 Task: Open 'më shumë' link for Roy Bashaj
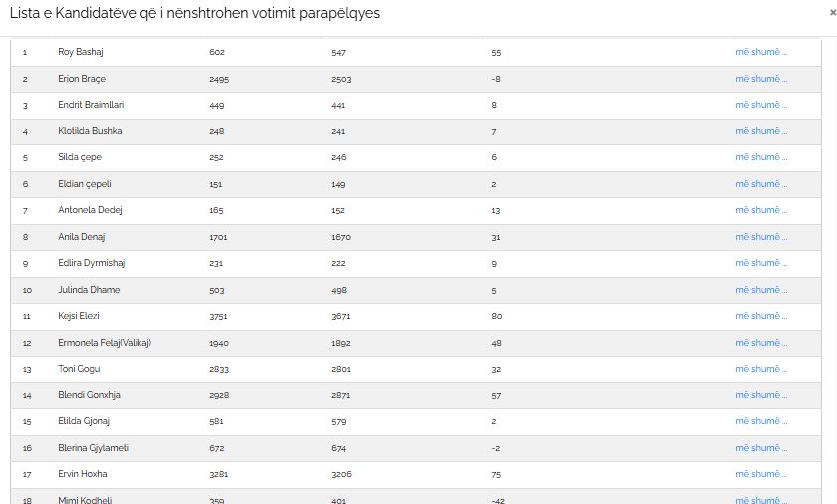coord(761,52)
